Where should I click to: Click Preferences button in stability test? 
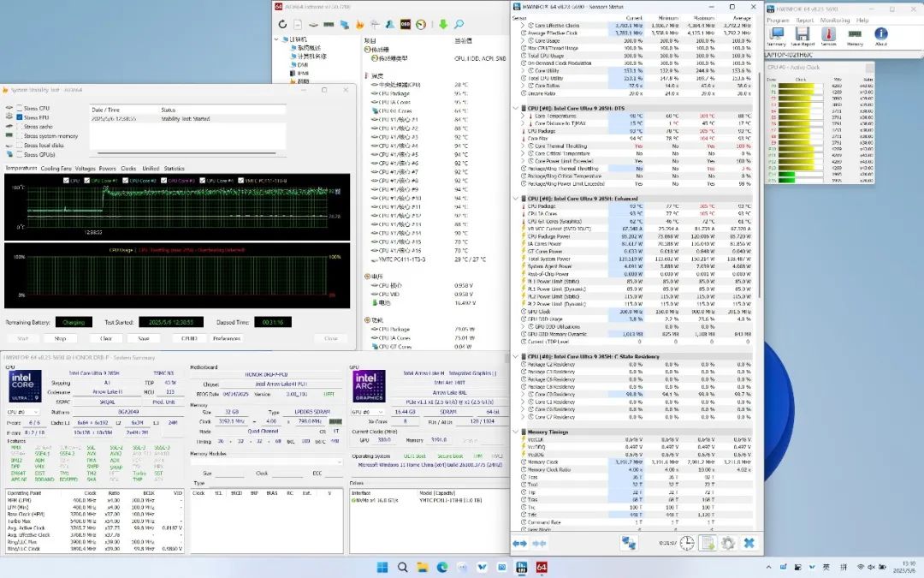227,338
